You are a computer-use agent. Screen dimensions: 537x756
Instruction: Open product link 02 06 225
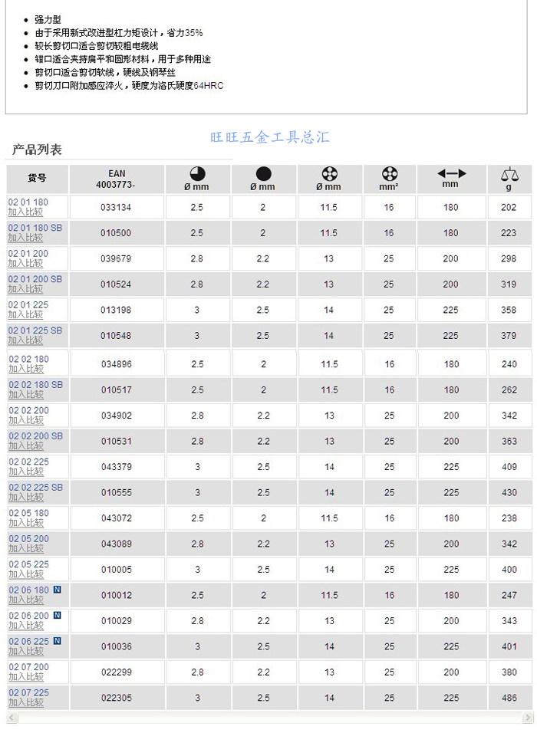point(28,641)
